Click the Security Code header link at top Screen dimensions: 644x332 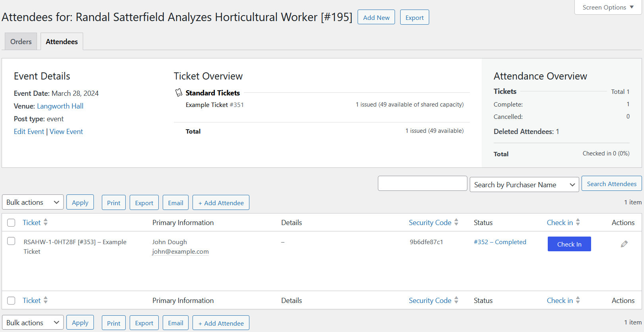430,222
